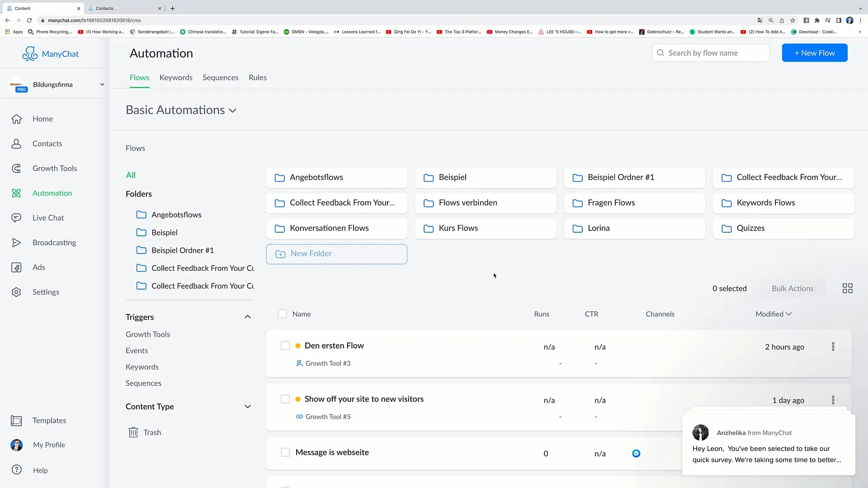Switch to the Sequences tab
This screenshot has width=868, height=488.
[221, 77]
